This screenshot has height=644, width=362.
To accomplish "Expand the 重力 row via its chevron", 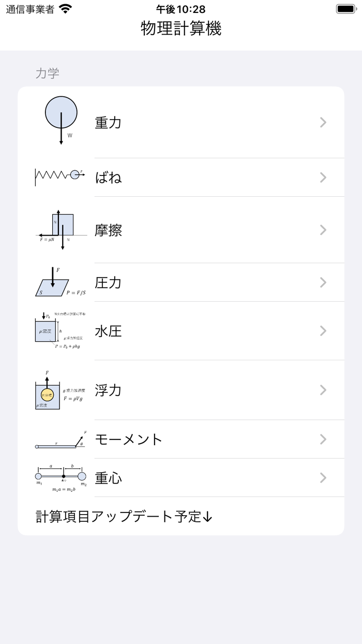I will click(x=323, y=123).
